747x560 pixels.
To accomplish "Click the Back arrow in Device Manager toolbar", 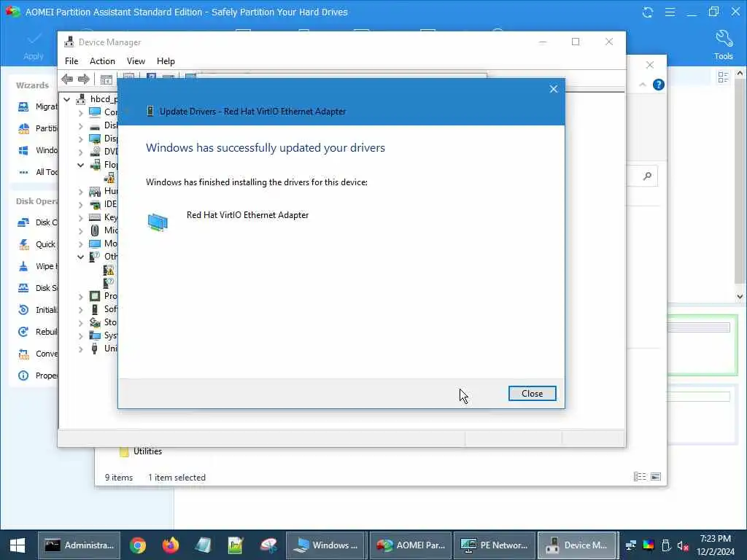I will pos(67,79).
